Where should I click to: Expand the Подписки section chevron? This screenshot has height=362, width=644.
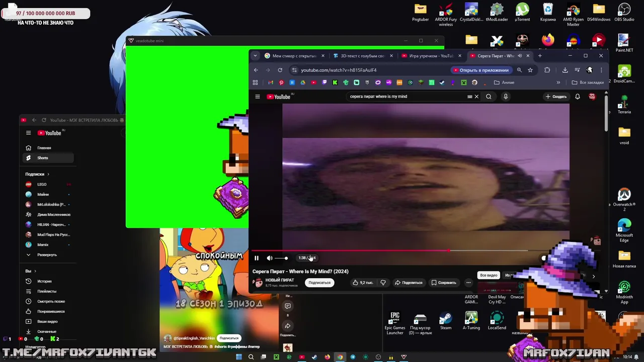tap(48, 174)
